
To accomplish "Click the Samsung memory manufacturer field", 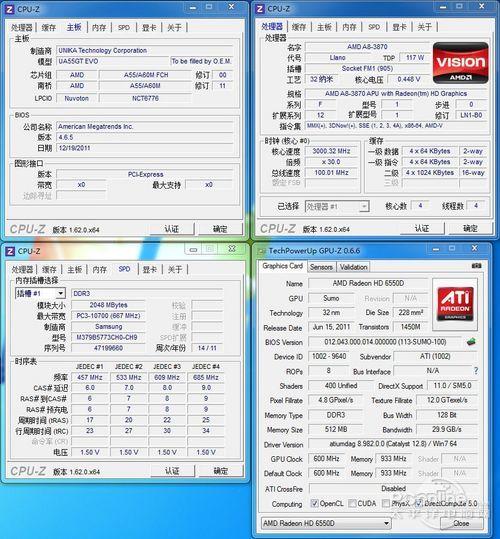I will tap(108, 327).
